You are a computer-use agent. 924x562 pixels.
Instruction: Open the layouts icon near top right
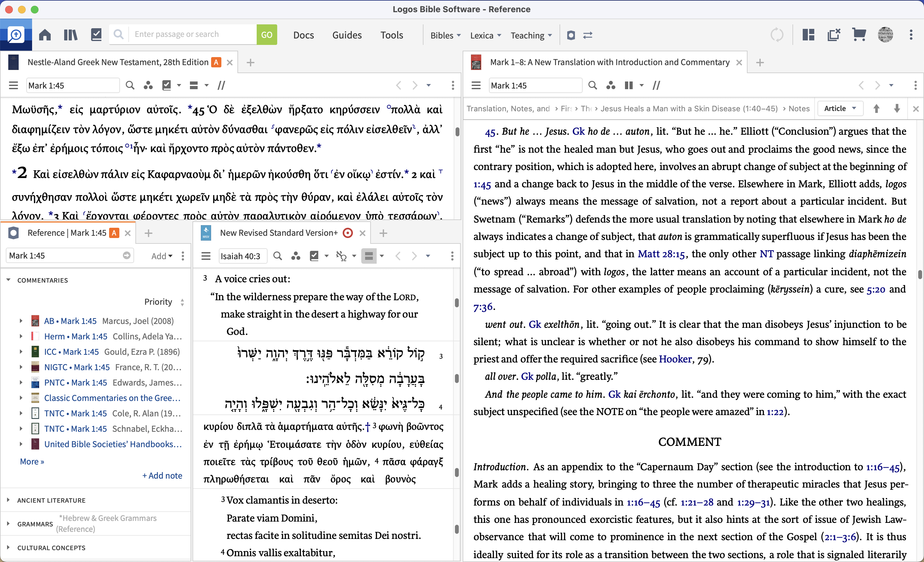click(x=808, y=35)
